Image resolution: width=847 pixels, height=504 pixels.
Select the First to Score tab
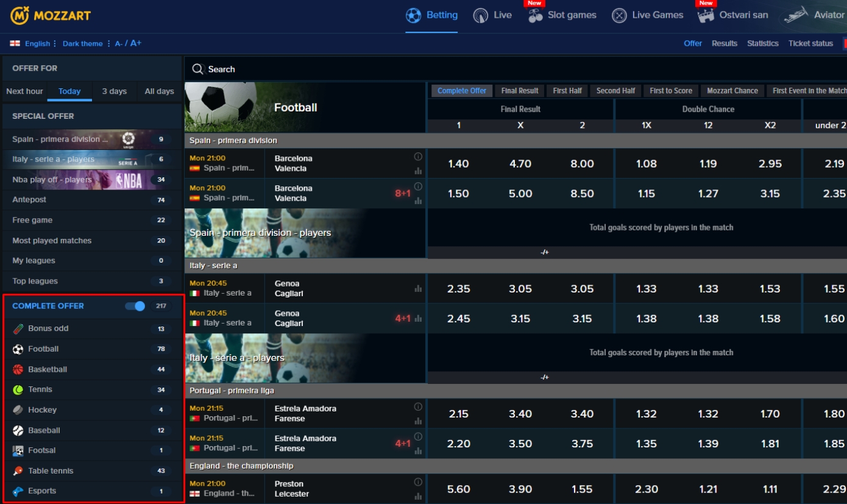click(671, 91)
